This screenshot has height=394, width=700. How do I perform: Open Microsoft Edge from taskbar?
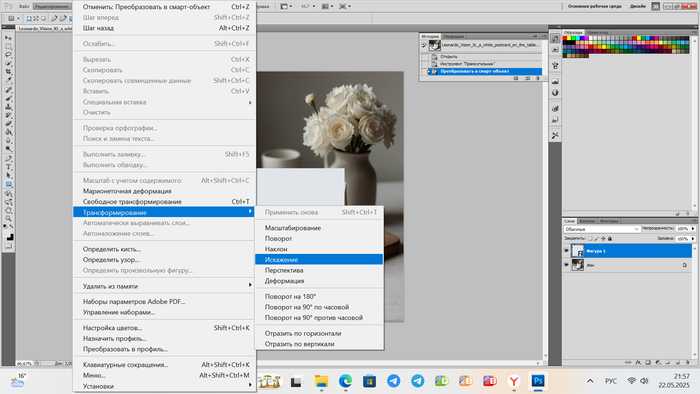(x=345, y=381)
